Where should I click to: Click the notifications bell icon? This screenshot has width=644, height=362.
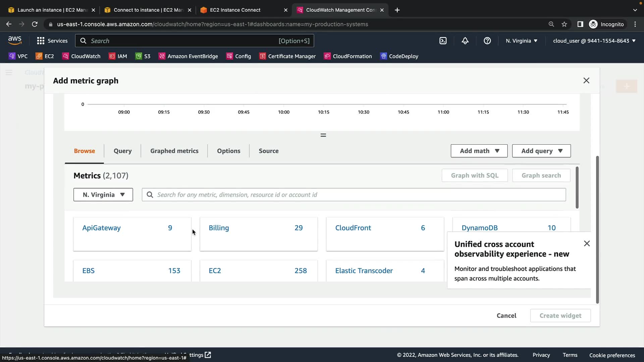click(x=465, y=41)
